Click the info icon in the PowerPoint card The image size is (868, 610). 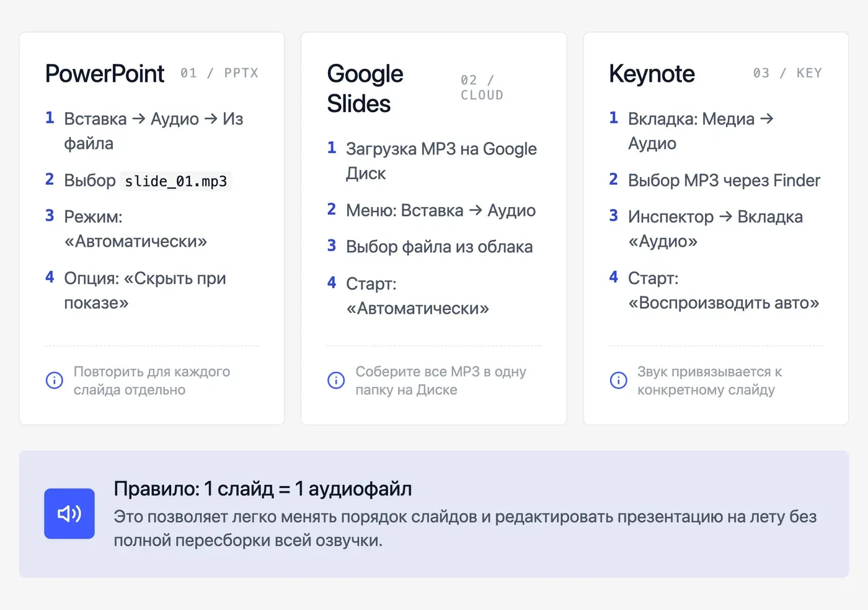(55, 380)
